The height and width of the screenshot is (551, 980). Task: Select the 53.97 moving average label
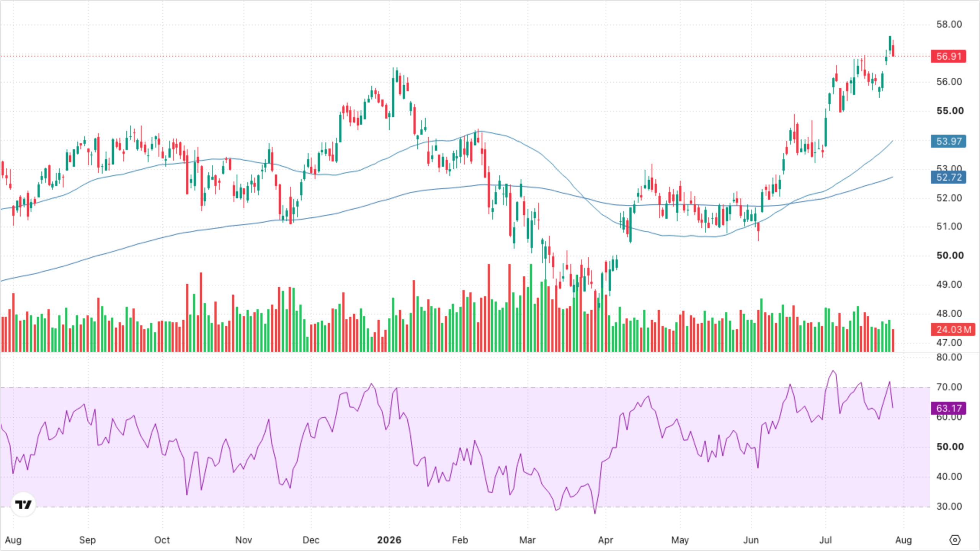(x=949, y=141)
